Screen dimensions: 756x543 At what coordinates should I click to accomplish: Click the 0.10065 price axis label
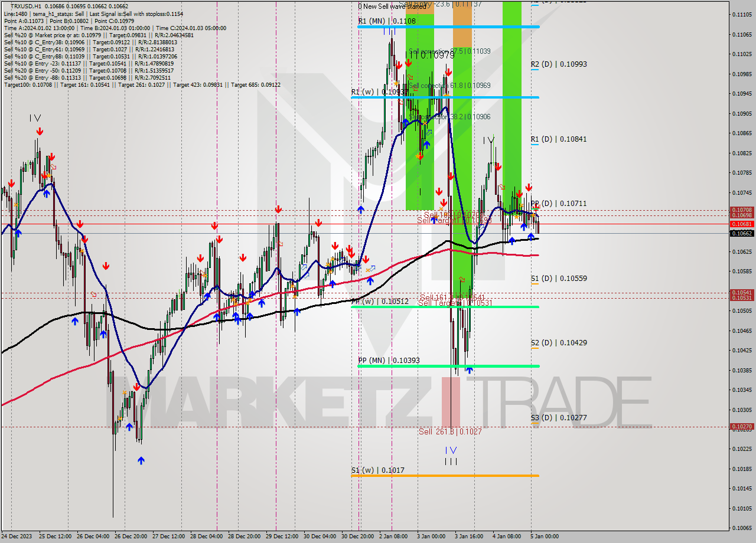(742, 528)
